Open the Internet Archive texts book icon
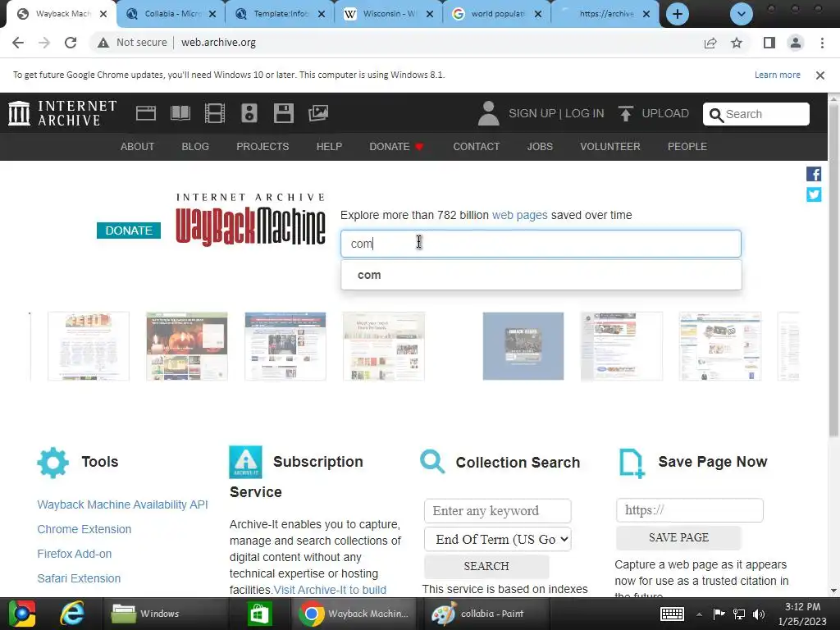The height and width of the screenshot is (630, 840). click(x=180, y=113)
